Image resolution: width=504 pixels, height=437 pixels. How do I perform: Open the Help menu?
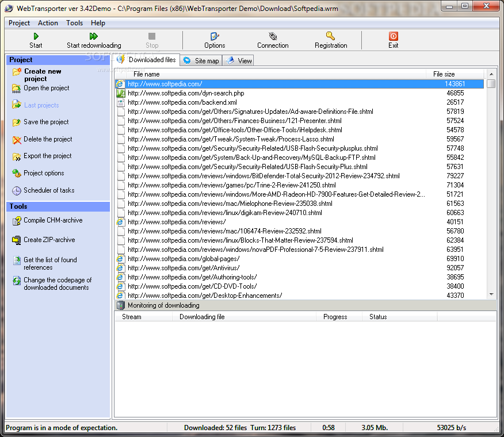point(98,23)
